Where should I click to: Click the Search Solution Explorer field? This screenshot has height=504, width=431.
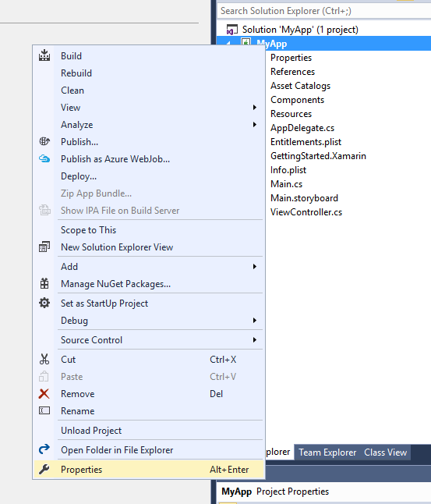coord(323,11)
